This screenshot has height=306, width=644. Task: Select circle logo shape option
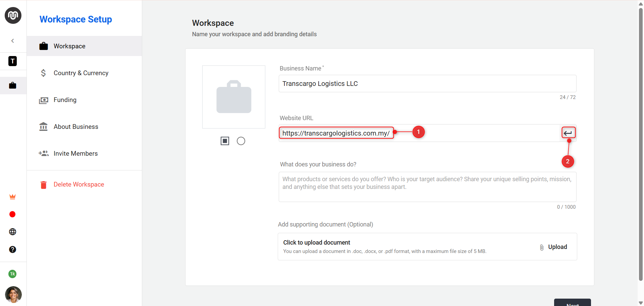(241, 141)
